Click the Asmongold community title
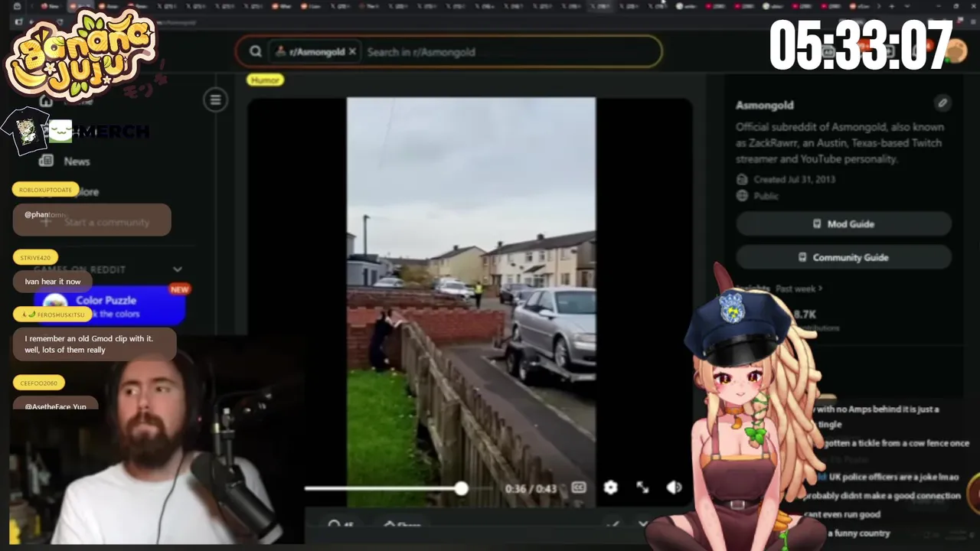Screen dimensions: 980x551 765,105
